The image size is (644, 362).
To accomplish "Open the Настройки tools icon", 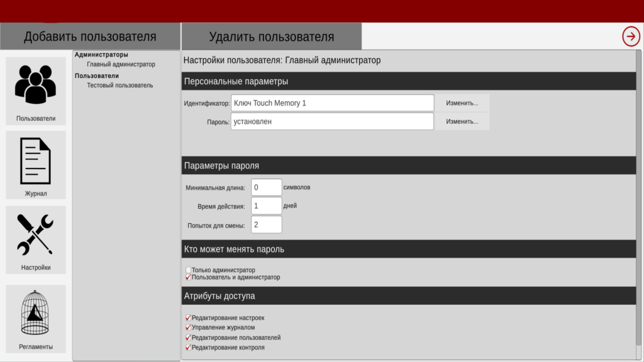I will [36, 234].
